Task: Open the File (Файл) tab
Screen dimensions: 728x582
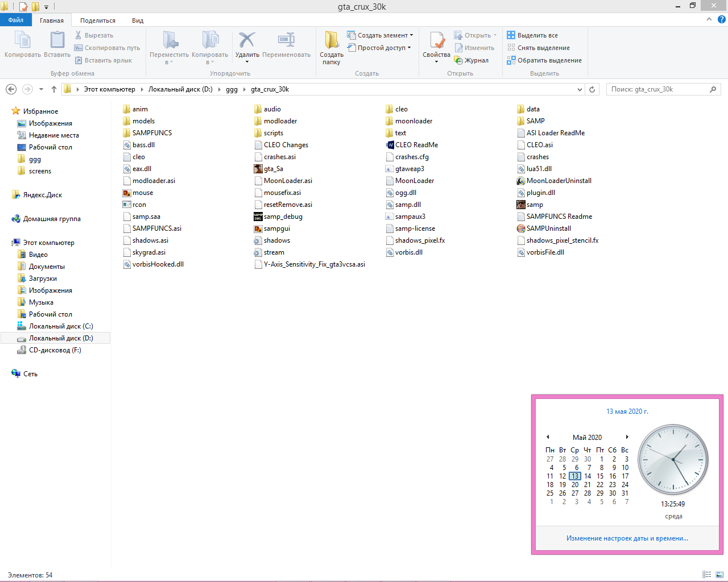Action: click(16, 20)
